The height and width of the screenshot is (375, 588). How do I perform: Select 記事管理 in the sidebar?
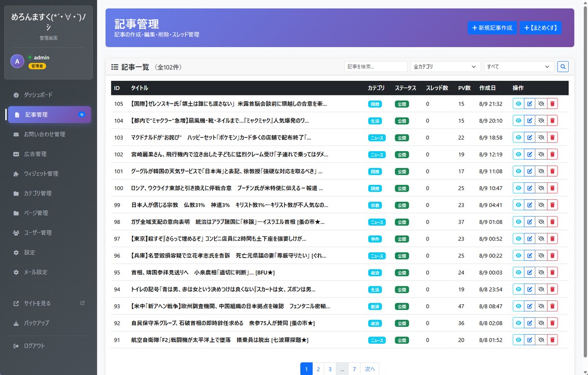[x=50, y=115]
